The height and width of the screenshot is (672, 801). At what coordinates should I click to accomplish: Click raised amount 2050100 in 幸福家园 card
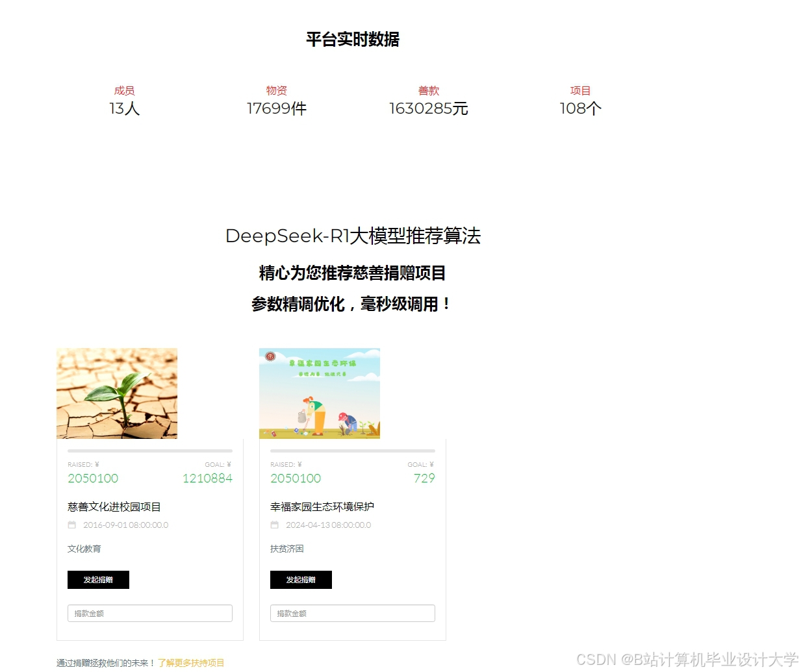[296, 479]
